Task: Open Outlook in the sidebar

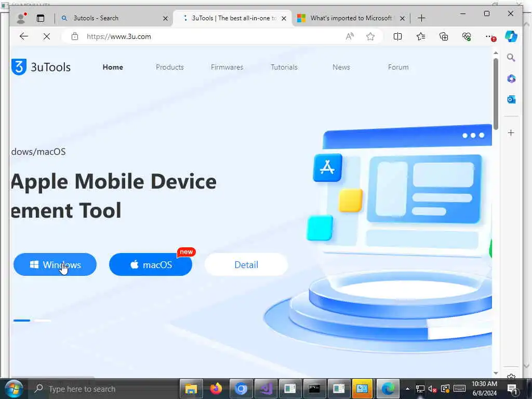Action: (x=511, y=99)
